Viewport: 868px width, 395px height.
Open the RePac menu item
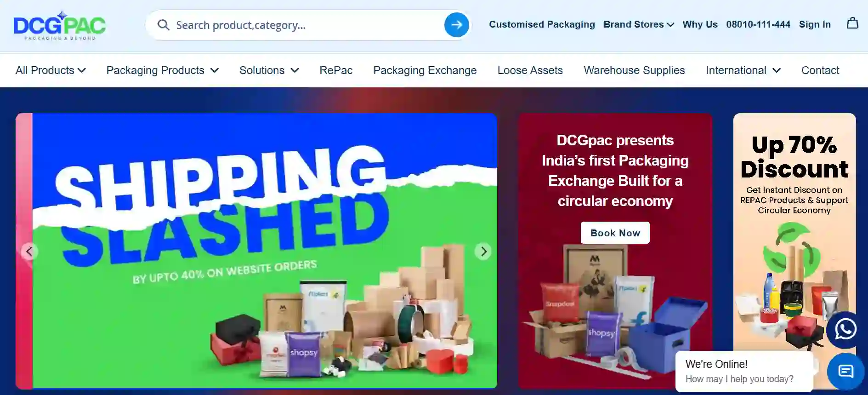click(336, 70)
